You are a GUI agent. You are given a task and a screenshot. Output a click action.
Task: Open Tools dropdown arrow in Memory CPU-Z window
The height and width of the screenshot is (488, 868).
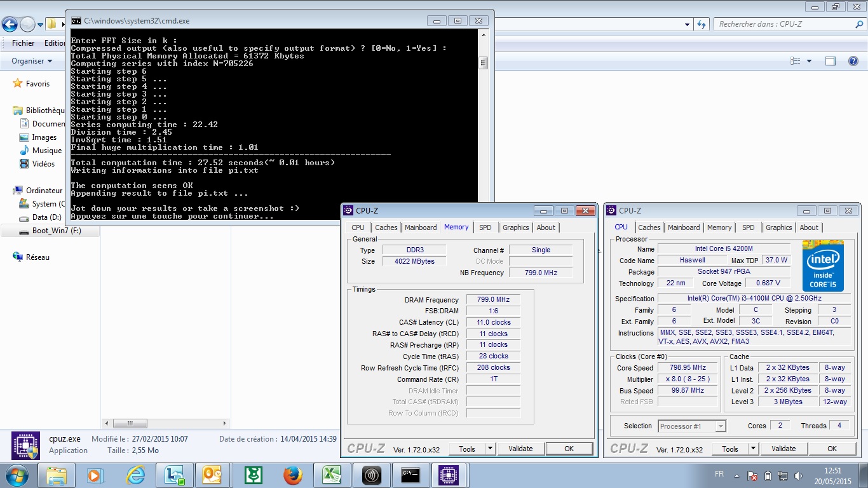[x=490, y=449]
